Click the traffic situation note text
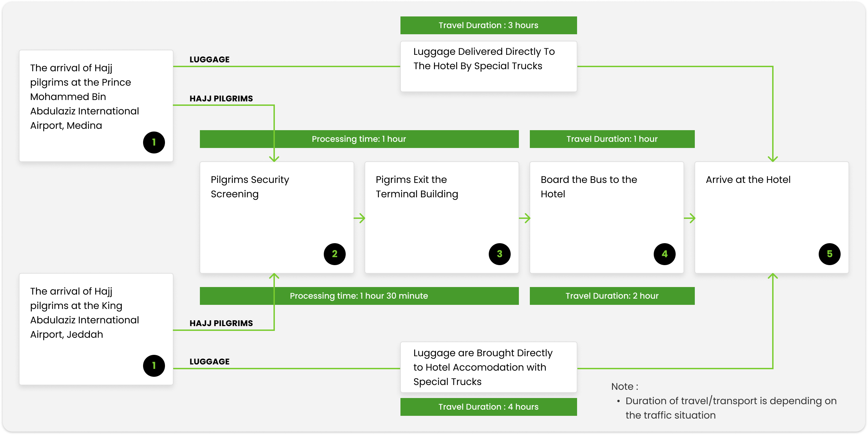This screenshot has width=868, height=435. (731, 408)
